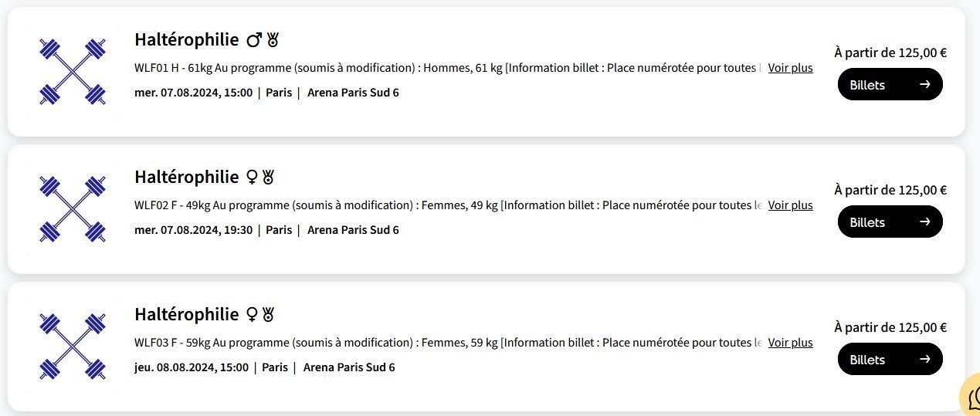Screen dimensions: 980x416
Task: Open the first Haltérophilie event title
Action: [187, 39]
